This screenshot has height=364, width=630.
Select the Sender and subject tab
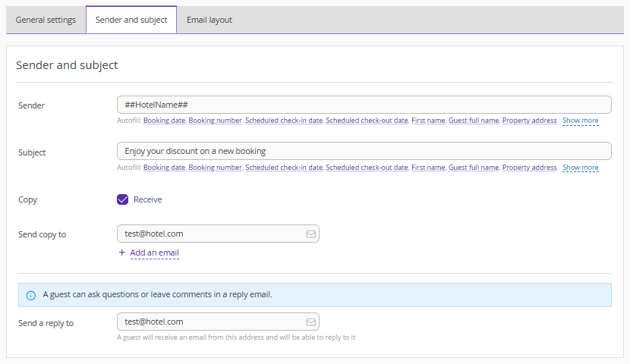point(131,20)
